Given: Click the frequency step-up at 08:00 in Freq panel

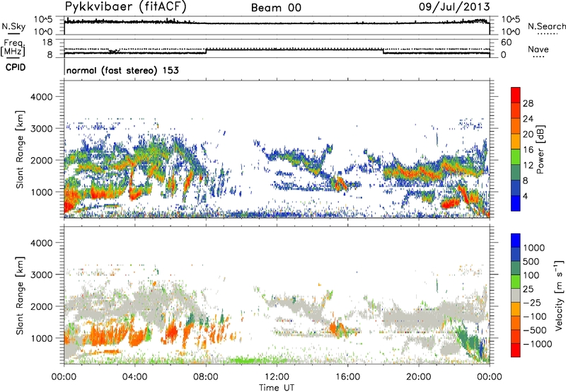Looking at the screenshot, I should [x=206, y=51].
